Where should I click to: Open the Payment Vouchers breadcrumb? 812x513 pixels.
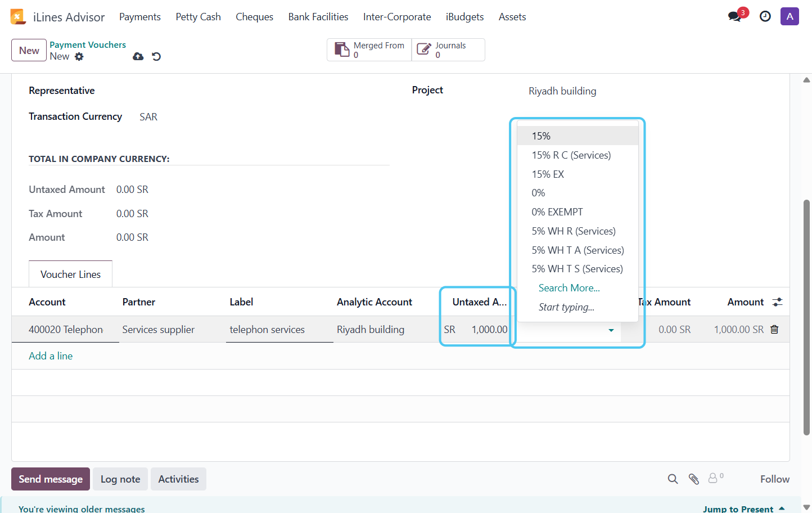click(x=88, y=44)
